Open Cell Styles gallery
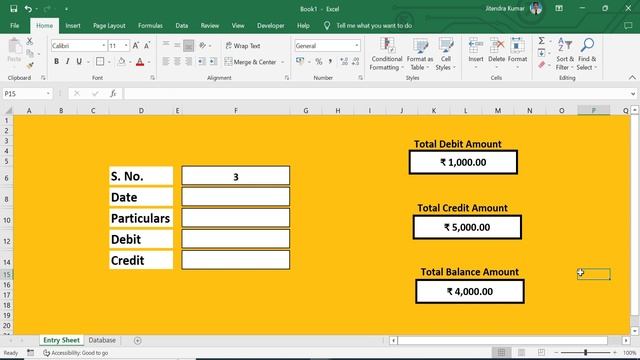640x360 pixels. (x=445, y=54)
